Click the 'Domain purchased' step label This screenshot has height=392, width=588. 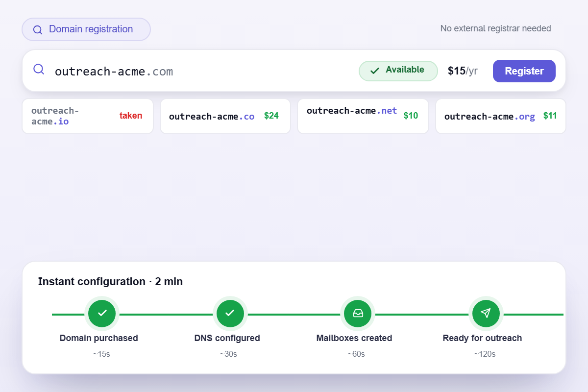pos(99,338)
